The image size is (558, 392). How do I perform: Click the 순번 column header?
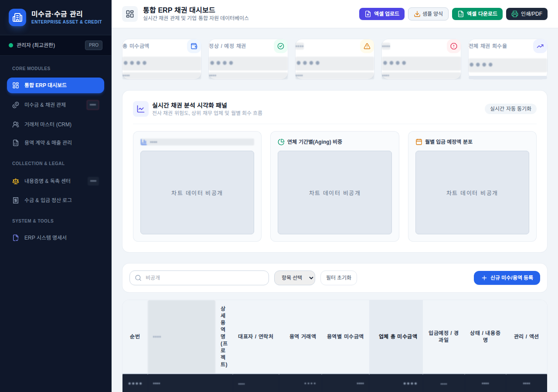click(x=135, y=337)
